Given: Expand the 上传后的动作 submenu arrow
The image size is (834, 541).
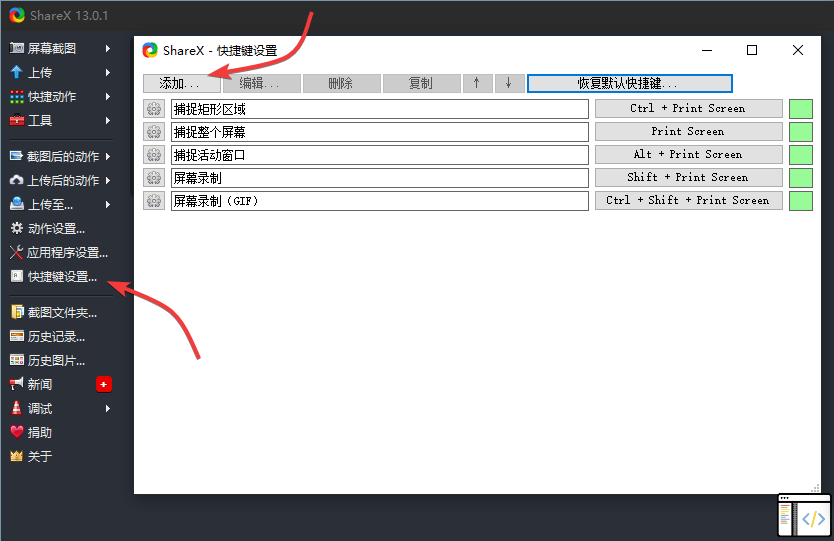Looking at the screenshot, I should pos(108,180).
